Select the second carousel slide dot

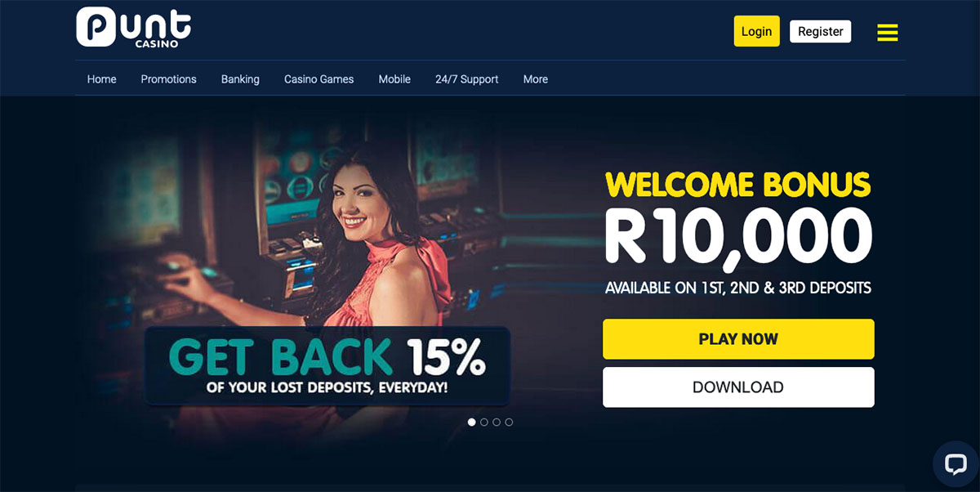pos(484,423)
